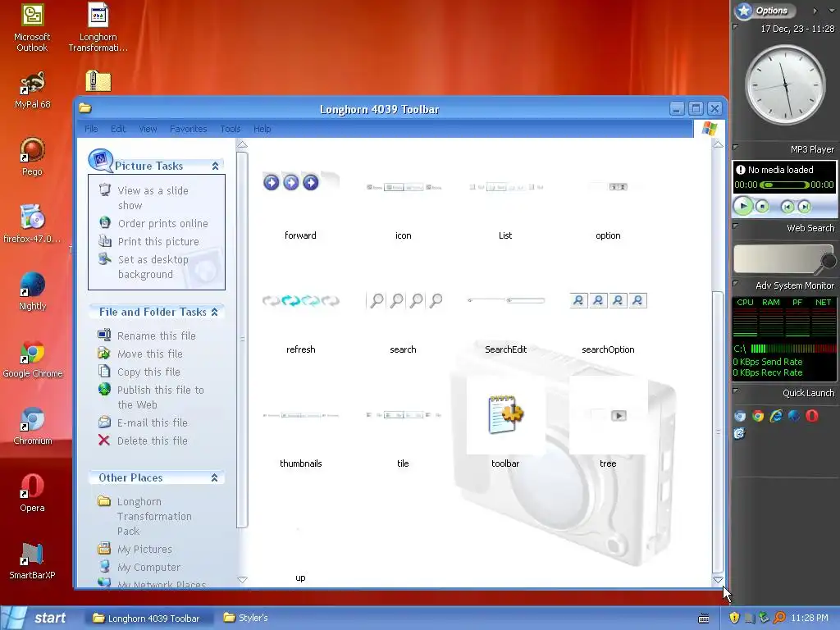This screenshot has height=630, width=840.
Task: Click next track in MP3 Player
Action: tap(804, 207)
